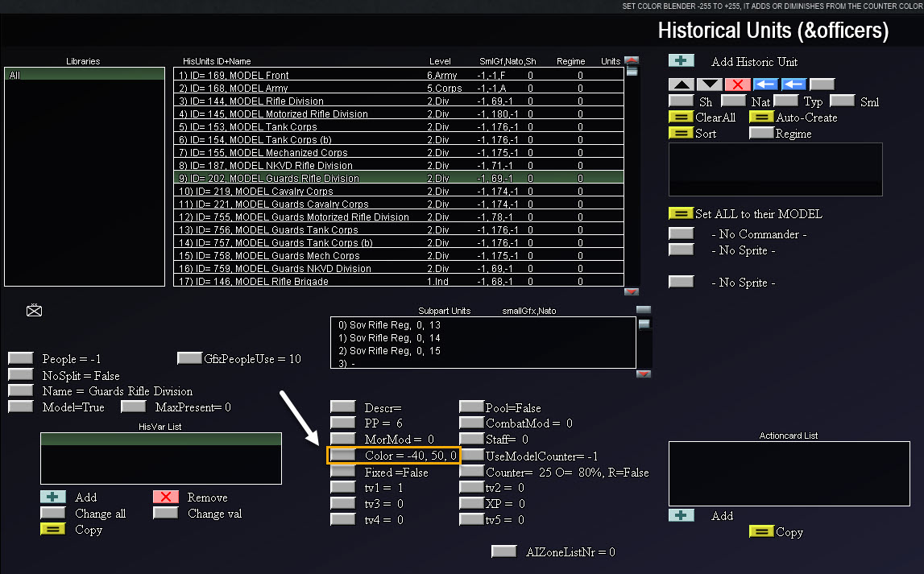Click blue arrow button beside the blank gray button
This screenshot has height=574, width=924.
point(793,85)
